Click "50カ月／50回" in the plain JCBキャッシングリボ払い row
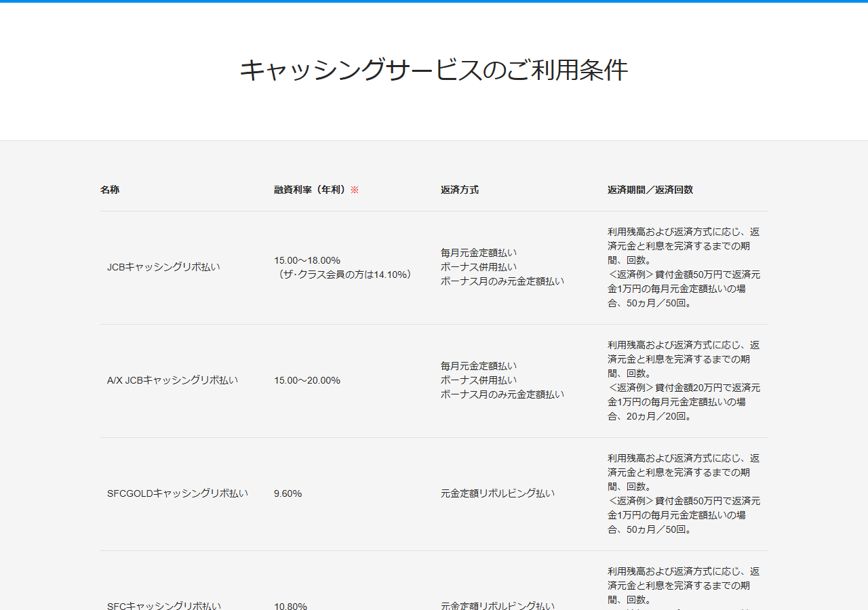868x610 pixels. (654, 303)
